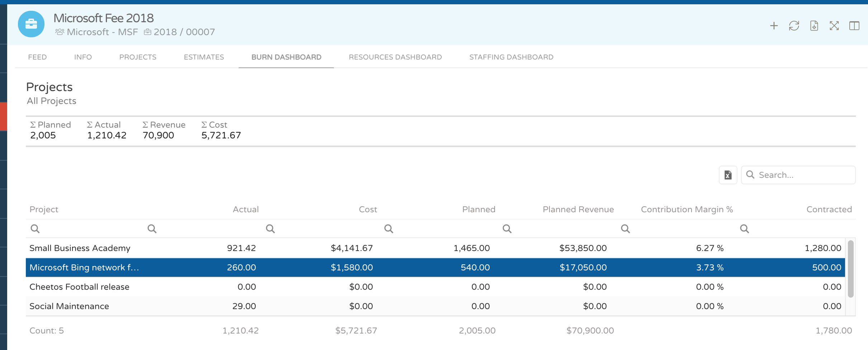
Task: Click the Actual column filter magnifier
Action: [152, 228]
